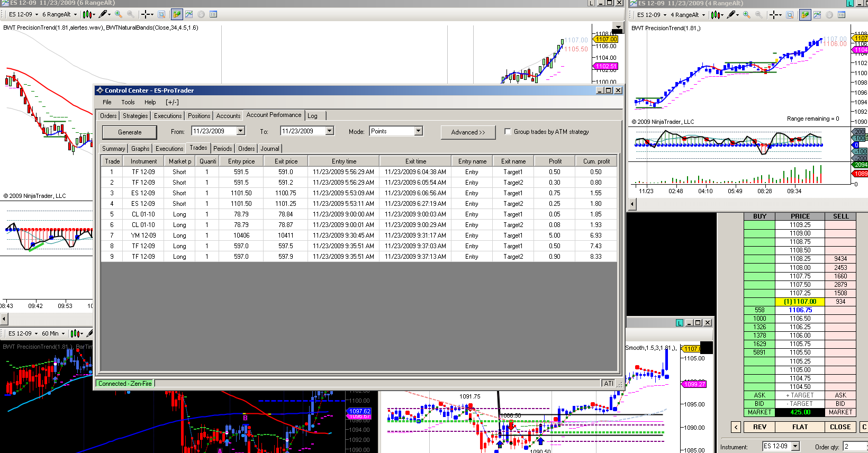Screen dimensions: 868x453
Task: Switch to the Positions tab
Action: point(199,116)
